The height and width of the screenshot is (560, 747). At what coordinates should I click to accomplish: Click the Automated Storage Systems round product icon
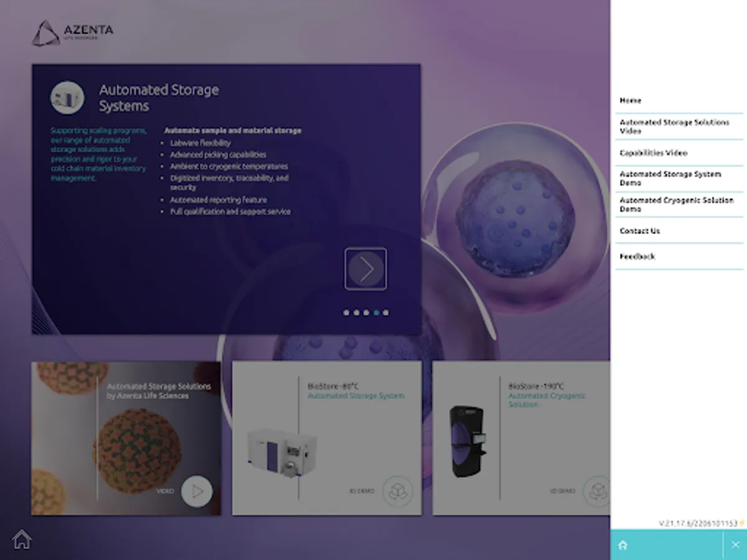67,98
